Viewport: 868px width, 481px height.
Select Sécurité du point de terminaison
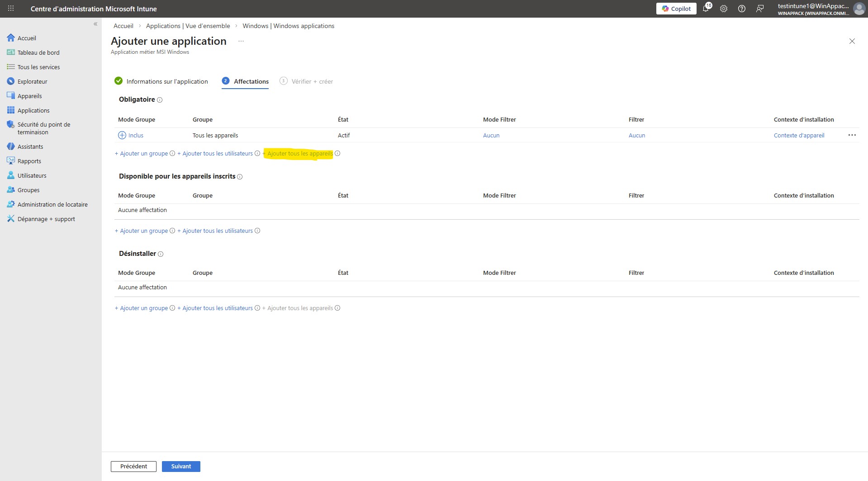pos(43,128)
